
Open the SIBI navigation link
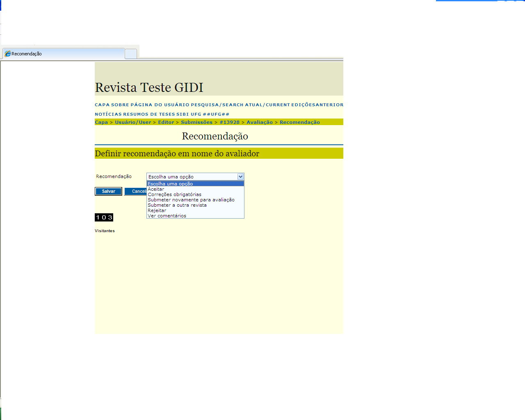coord(183,114)
